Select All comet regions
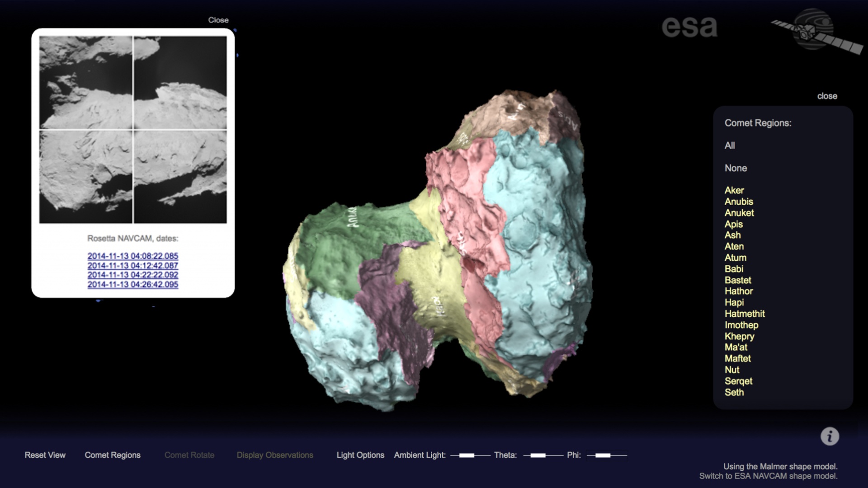868x488 pixels. 730,145
